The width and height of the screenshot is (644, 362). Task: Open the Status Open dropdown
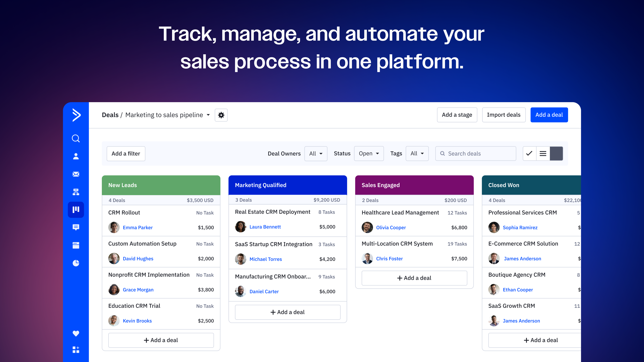click(369, 153)
